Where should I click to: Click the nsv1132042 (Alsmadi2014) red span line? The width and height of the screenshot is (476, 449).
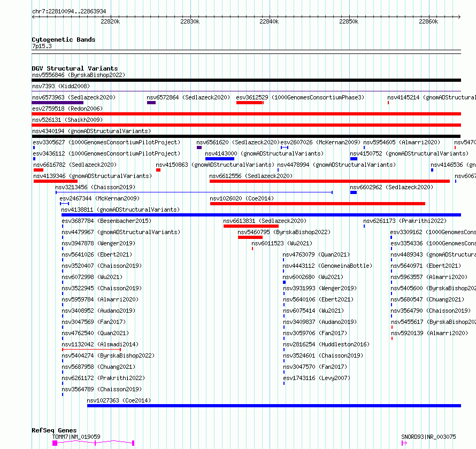point(91,350)
